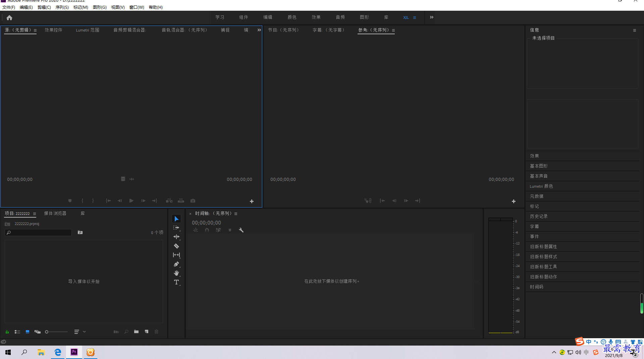The width and height of the screenshot is (644, 359).
Task: Open project panel hamburger menu
Action: (35, 214)
